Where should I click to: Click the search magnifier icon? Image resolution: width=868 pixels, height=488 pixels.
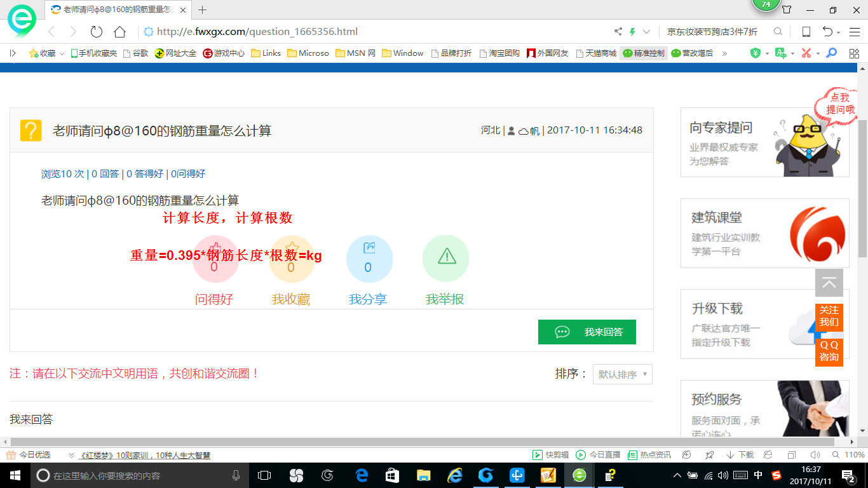click(x=778, y=32)
